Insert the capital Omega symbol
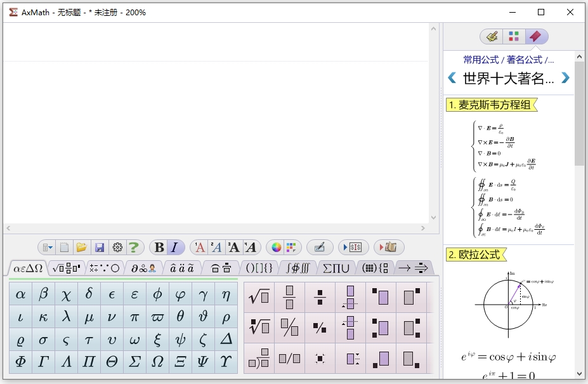The height and width of the screenshot is (384, 588). click(157, 362)
